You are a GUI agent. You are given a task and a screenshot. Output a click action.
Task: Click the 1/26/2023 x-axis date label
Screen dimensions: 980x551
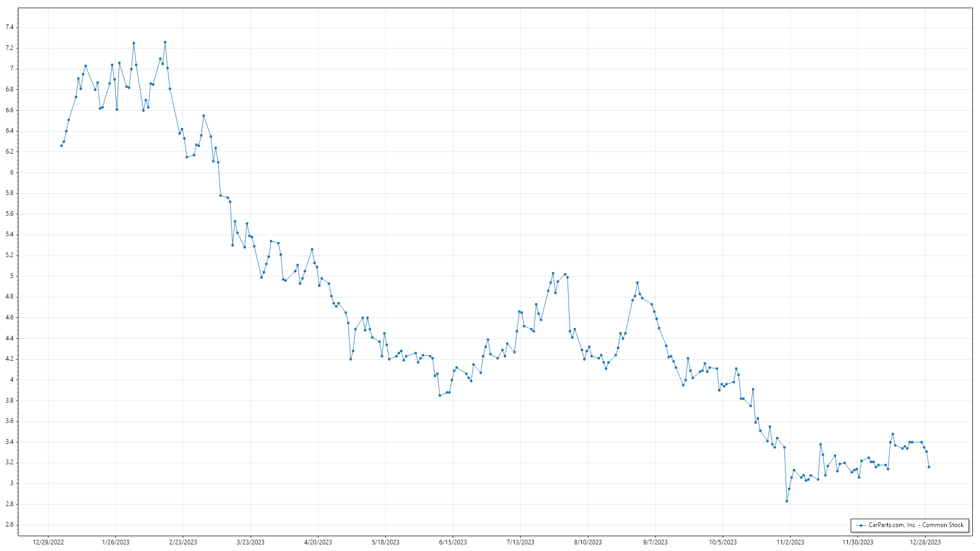click(115, 542)
